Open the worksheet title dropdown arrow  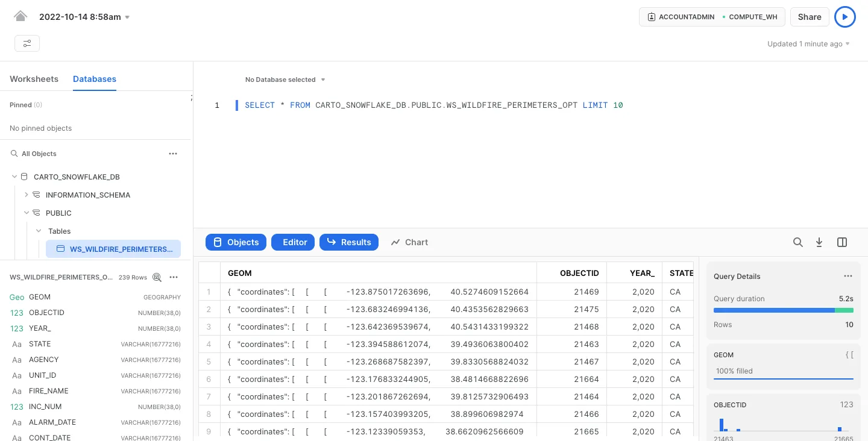coord(127,17)
